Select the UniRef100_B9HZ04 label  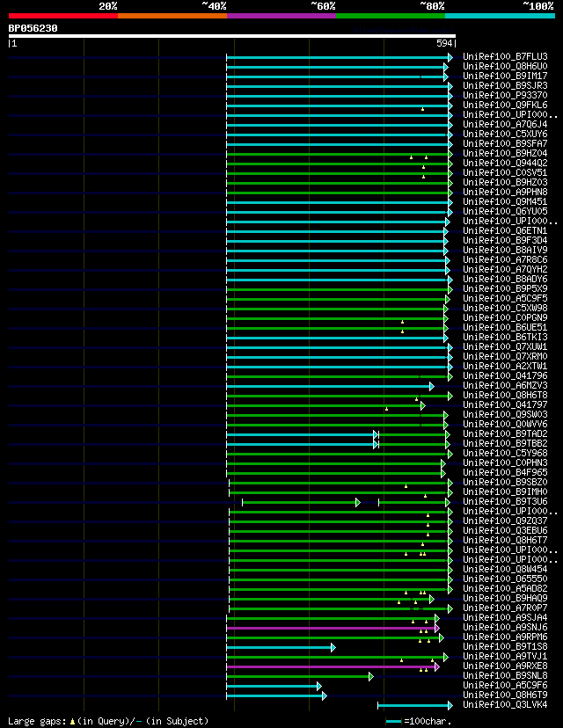pos(506,153)
